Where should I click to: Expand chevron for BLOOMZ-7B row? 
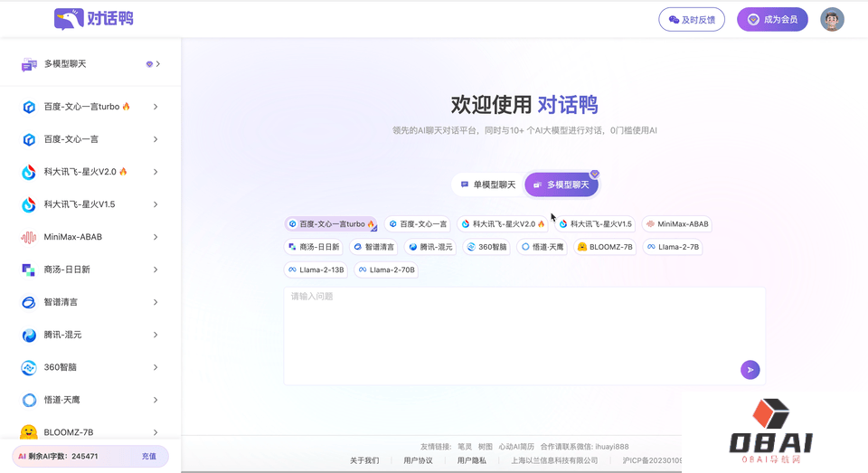[x=156, y=432]
